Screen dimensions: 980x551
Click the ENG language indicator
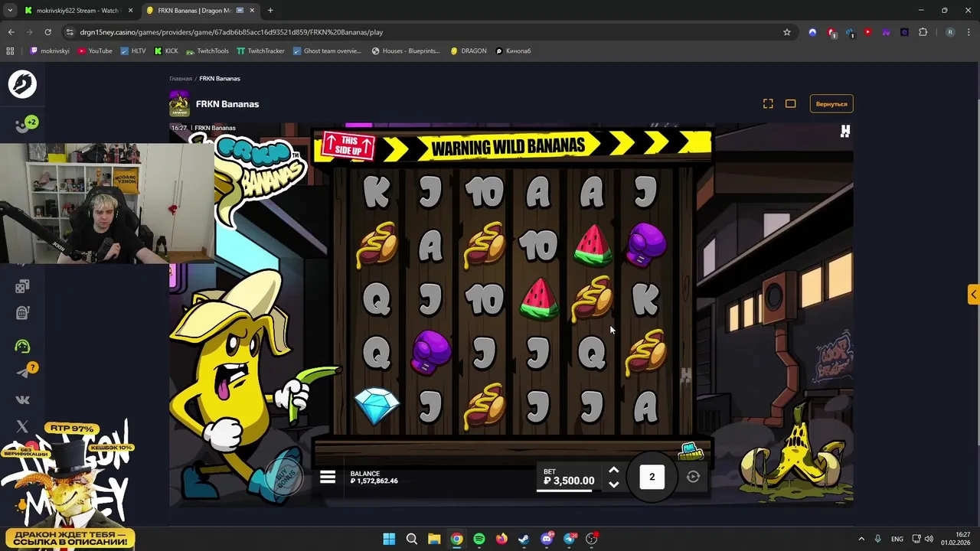coord(897,539)
